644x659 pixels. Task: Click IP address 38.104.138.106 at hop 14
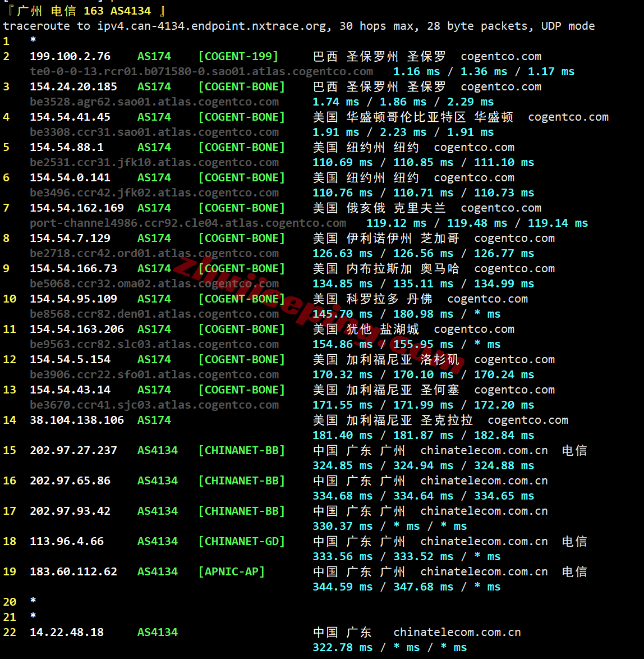point(77,420)
